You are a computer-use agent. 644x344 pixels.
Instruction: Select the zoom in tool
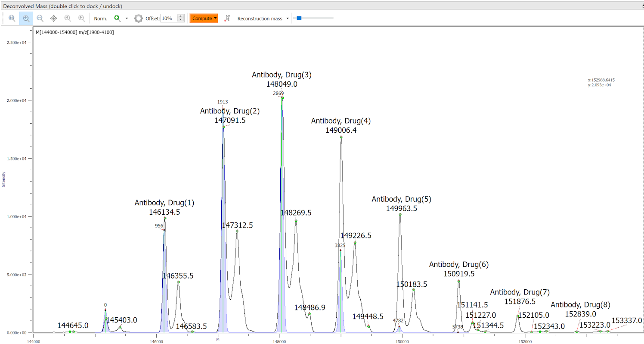26,19
